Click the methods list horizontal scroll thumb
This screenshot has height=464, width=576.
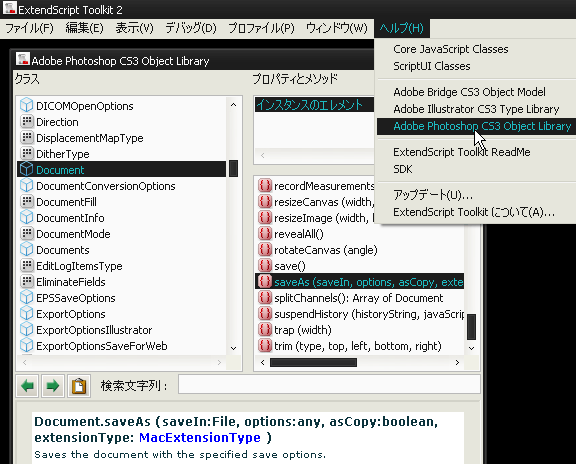313,363
